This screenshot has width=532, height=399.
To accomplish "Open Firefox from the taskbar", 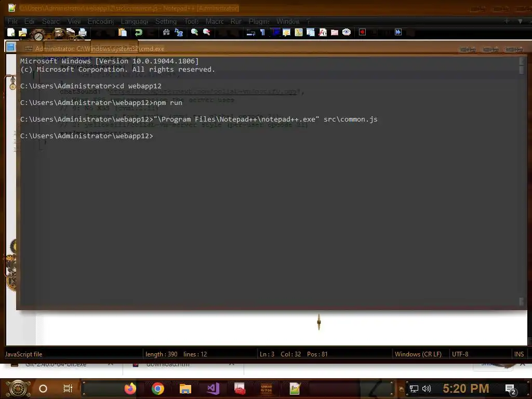I will 130,389.
